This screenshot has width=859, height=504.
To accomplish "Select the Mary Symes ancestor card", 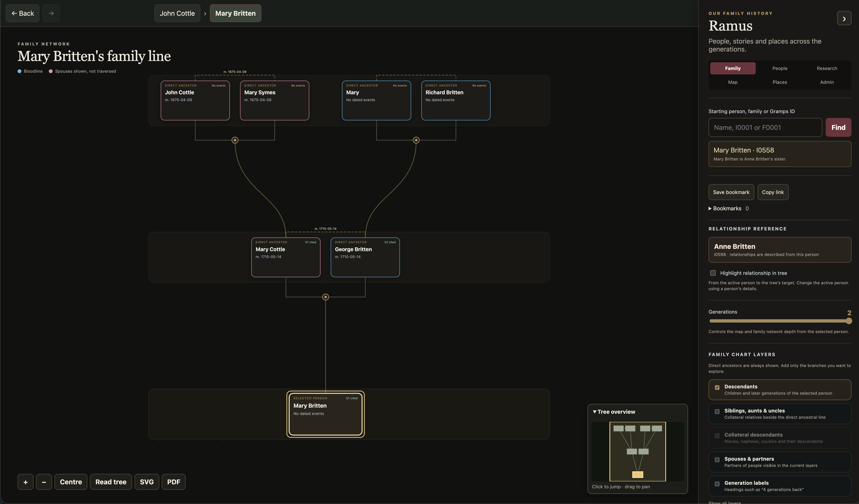I will coord(275,101).
